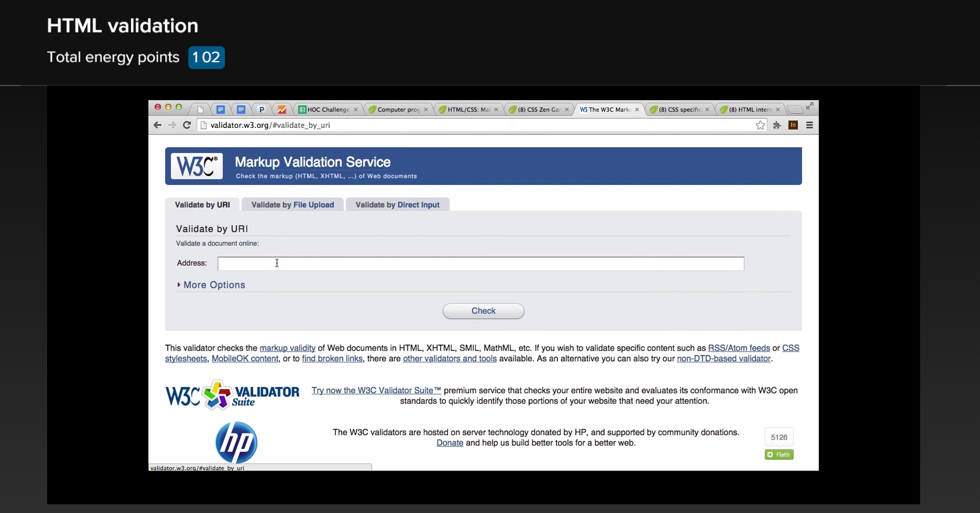The width and height of the screenshot is (980, 513).
Task: Open the pinned tab with P icon
Action: click(x=261, y=109)
